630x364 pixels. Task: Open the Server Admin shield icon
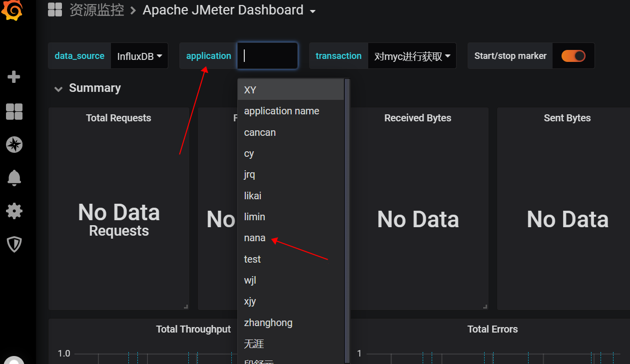(14, 244)
